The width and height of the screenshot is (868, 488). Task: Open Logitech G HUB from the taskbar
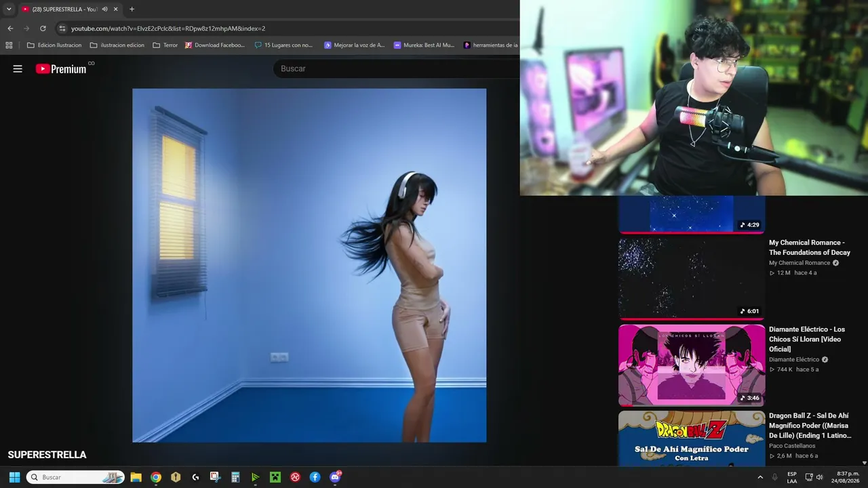tap(195, 477)
